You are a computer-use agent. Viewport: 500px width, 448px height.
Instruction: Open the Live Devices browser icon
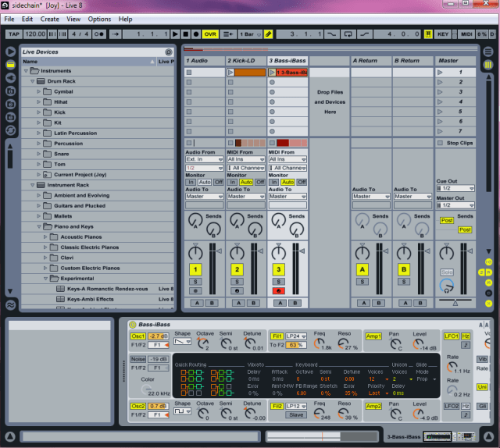10,52
